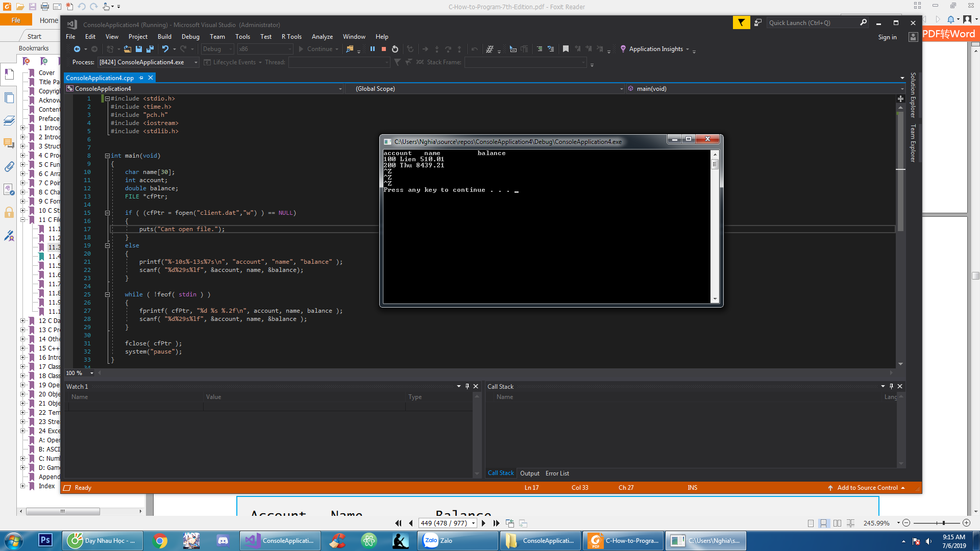The height and width of the screenshot is (551, 980).
Task: Open the Process dropdown
Action: (x=196, y=62)
